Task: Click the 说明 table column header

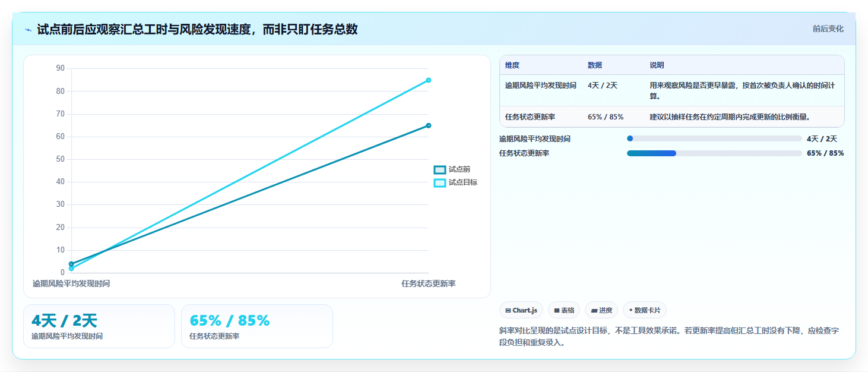Action: click(x=657, y=65)
